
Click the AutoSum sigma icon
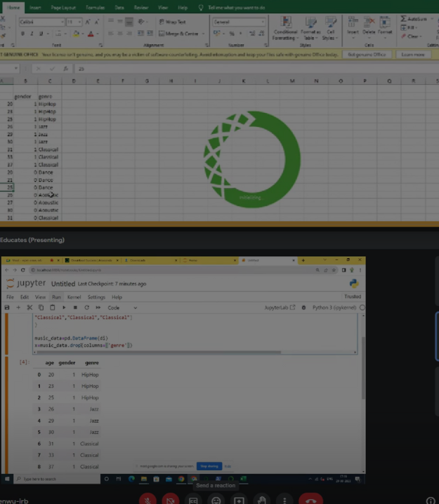404,19
